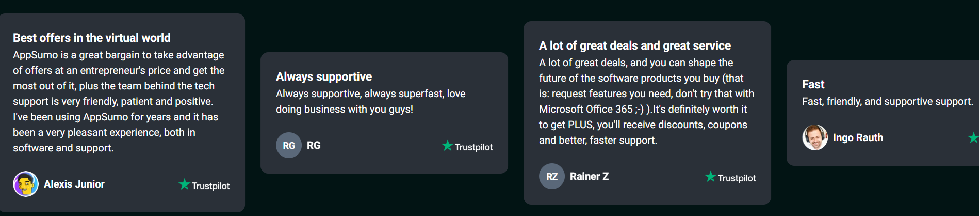Click the reviewer name Ingo Rauth
Image resolution: width=980 pixels, height=216 pixels.
[858, 137]
